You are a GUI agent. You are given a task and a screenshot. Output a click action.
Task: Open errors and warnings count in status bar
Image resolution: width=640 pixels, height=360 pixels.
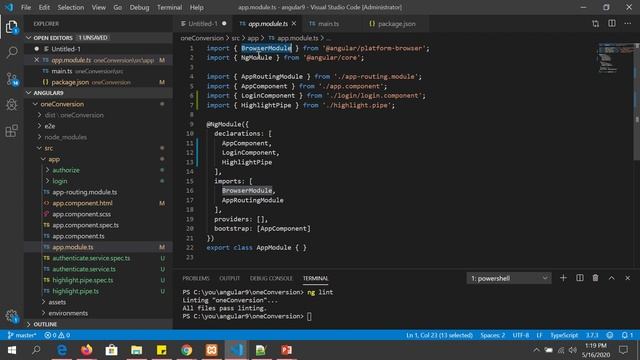click(x=57, y=335)
